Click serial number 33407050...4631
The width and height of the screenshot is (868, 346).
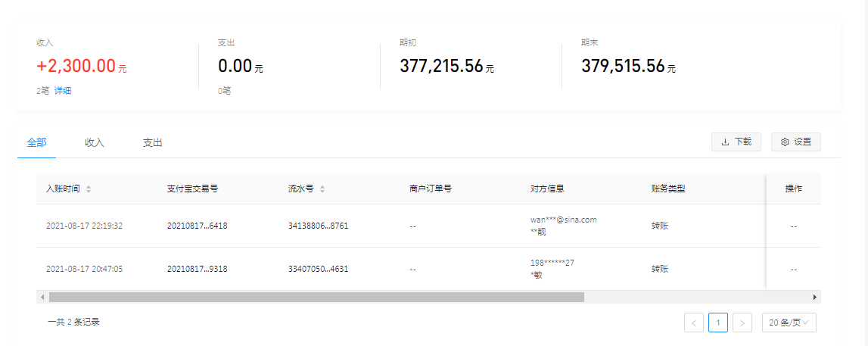[x=318, y=269]
